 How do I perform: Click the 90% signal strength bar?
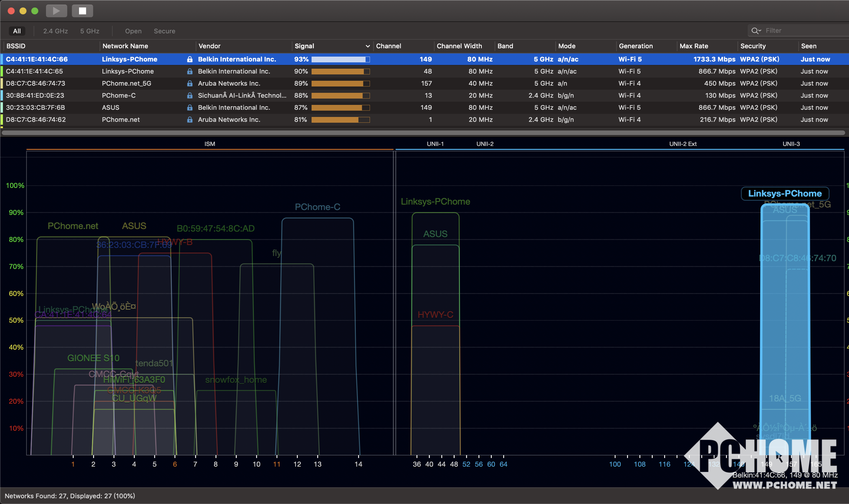pyautogui.click(x=341, y=72)
